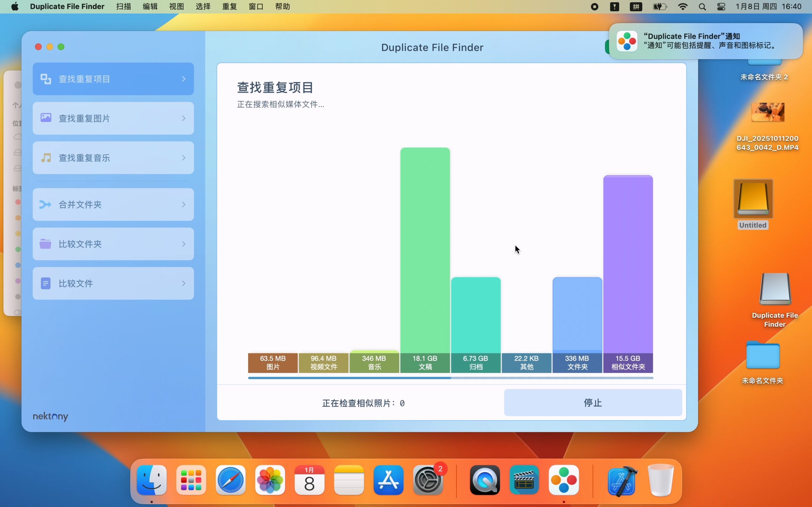Expand the 合并文件夹 chevron arrow

tap(184, 204)
